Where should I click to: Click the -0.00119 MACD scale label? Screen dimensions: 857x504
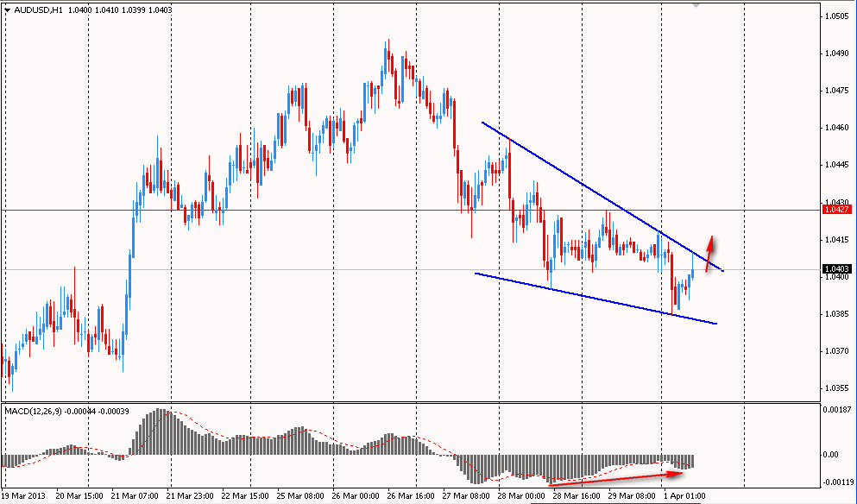point(838,482)
